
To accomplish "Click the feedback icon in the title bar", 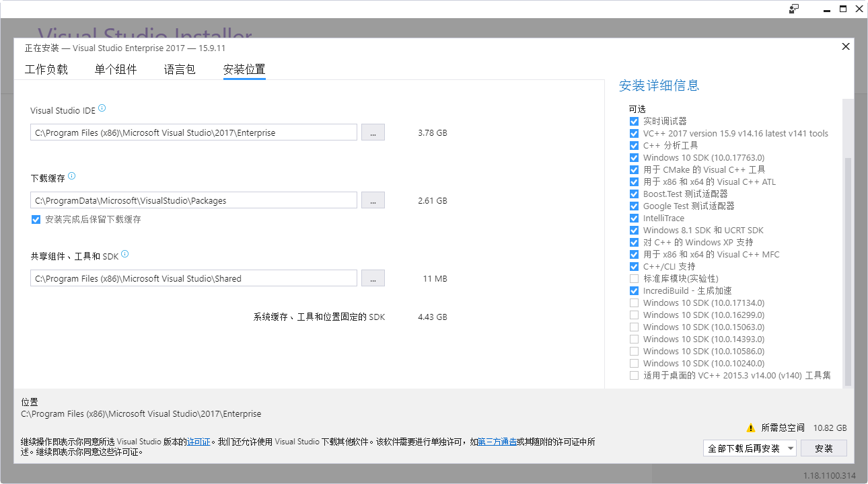I will (794, 9).
